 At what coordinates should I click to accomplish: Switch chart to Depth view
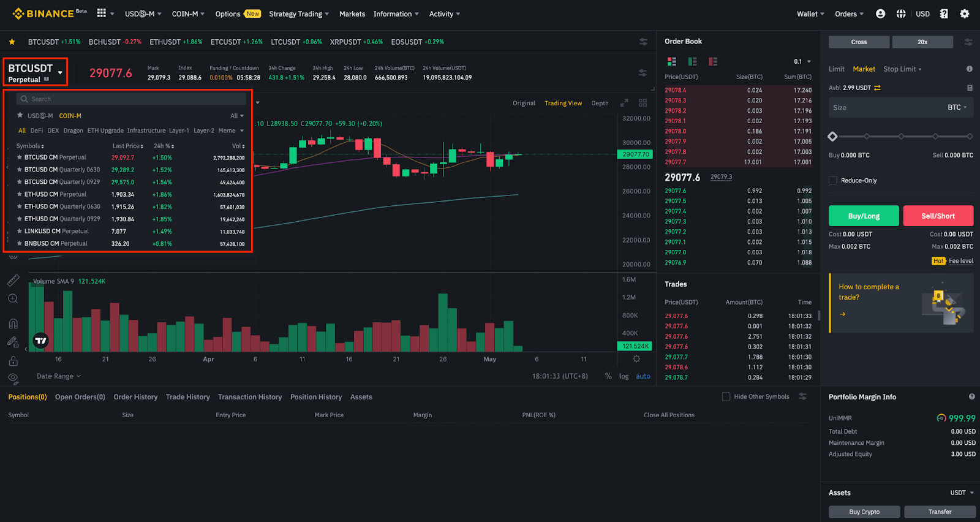(x=600, y=103)
